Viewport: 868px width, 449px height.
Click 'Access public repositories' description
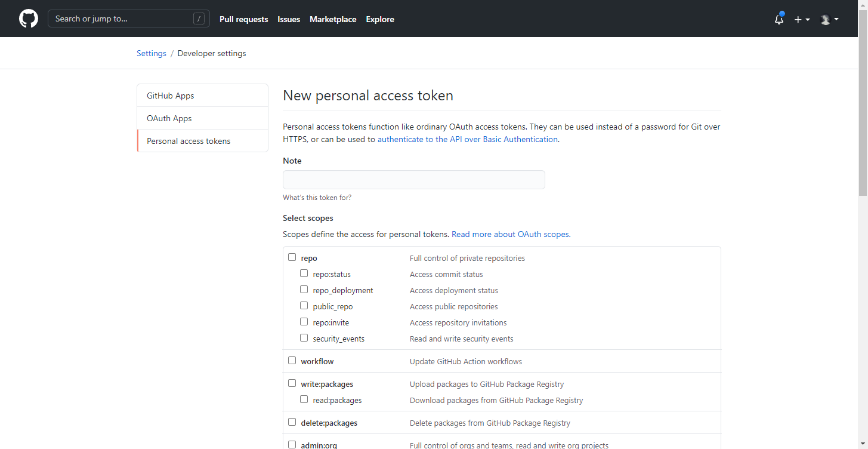(453, 306)
